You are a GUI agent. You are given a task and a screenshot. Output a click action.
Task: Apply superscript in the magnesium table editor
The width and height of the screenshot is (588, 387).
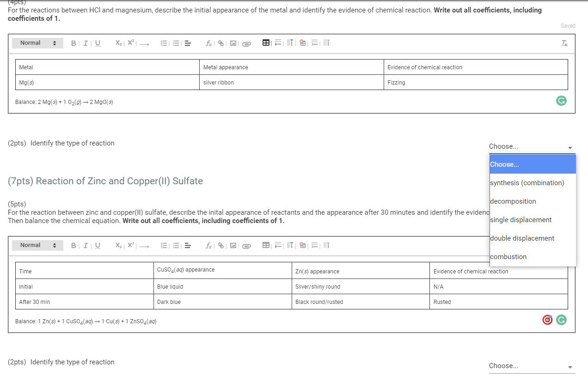point(131,43)
